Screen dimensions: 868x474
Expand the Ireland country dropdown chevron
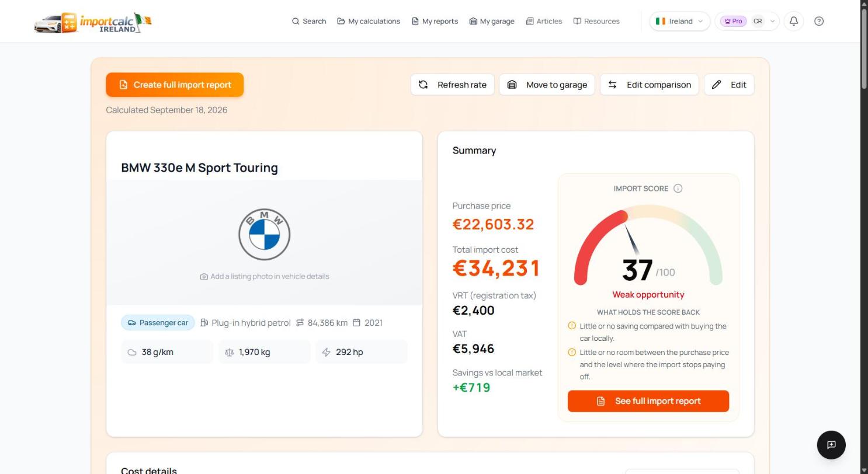click(700, 22)
